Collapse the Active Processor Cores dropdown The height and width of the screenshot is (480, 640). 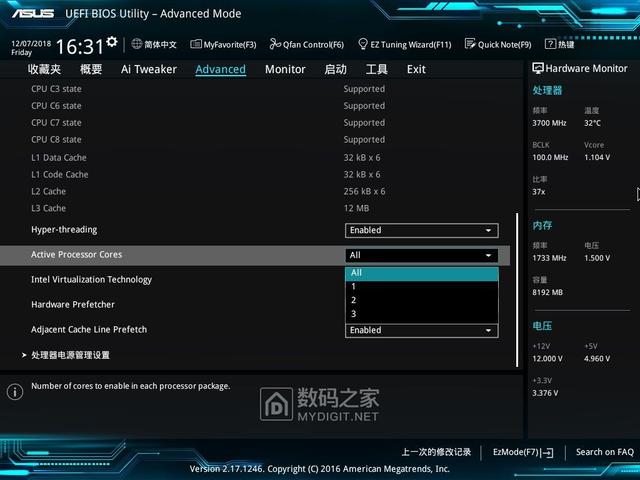tap(422, 255)
